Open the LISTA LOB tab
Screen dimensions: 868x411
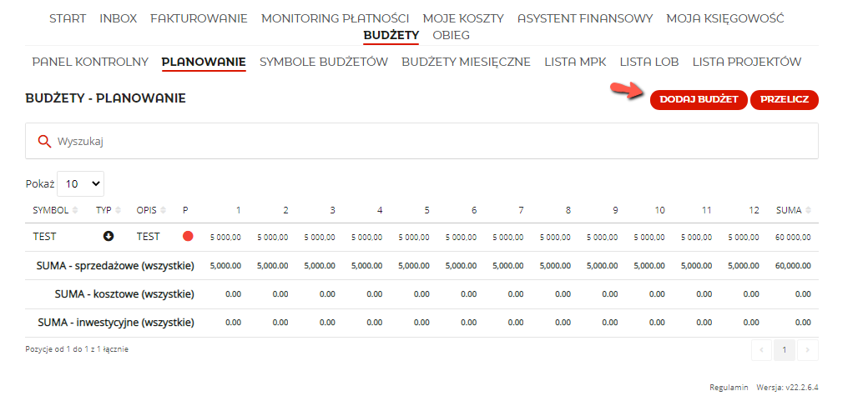click(649, 62)
